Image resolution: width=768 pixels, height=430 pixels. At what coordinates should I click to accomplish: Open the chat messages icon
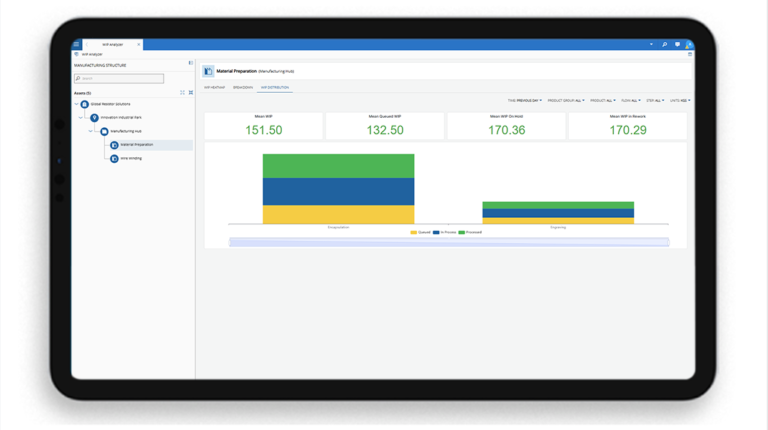pyautogui.click(x=677, y=45)
